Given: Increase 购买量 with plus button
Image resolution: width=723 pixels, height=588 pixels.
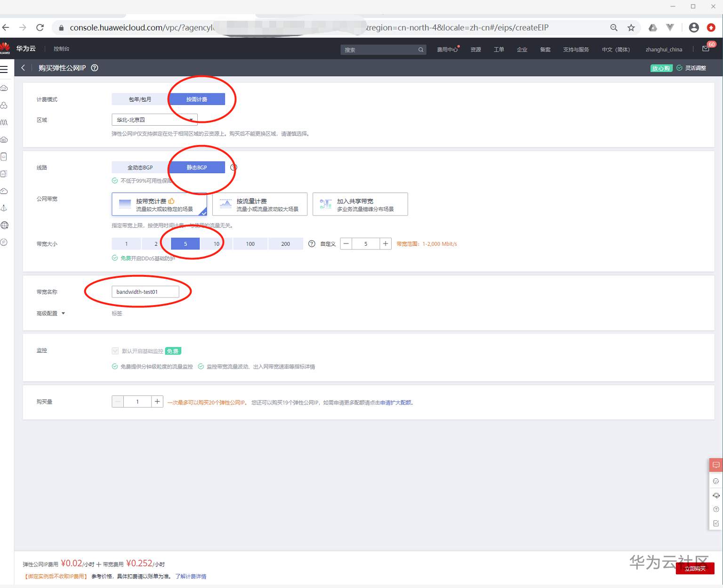Looking at the screenshot, I should point(157,402).
